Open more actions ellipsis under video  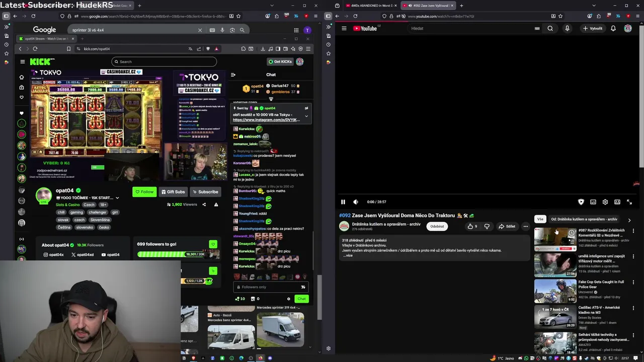(526, 226)
